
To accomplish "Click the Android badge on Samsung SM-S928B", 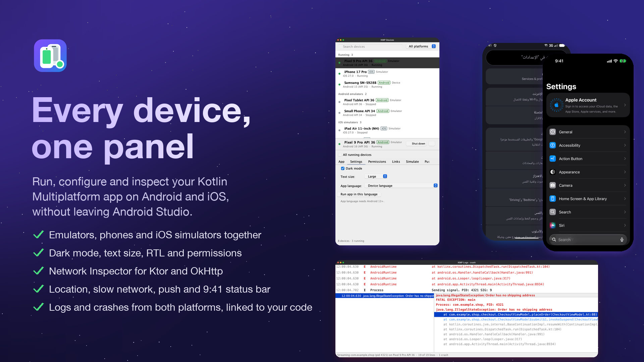I will coord(384,83).
